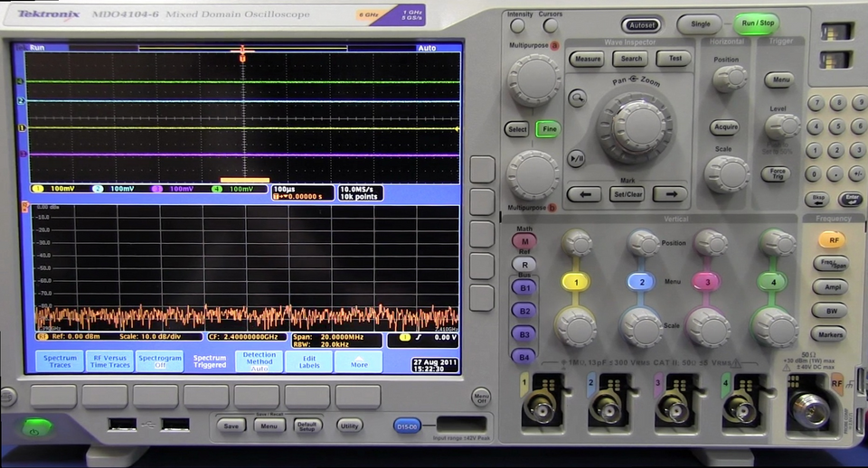Screen dimensions: 868x468
Task: Click the Multipurpose a knob
Action: tap(534, 80)
